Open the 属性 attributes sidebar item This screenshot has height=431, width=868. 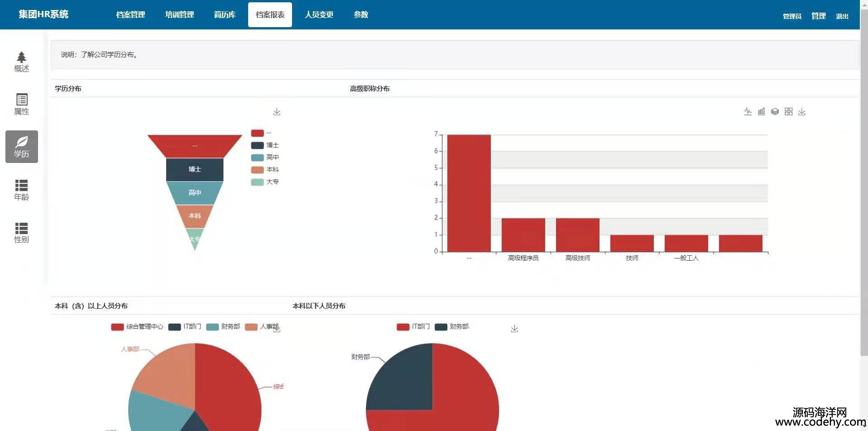tap(21, 104)
